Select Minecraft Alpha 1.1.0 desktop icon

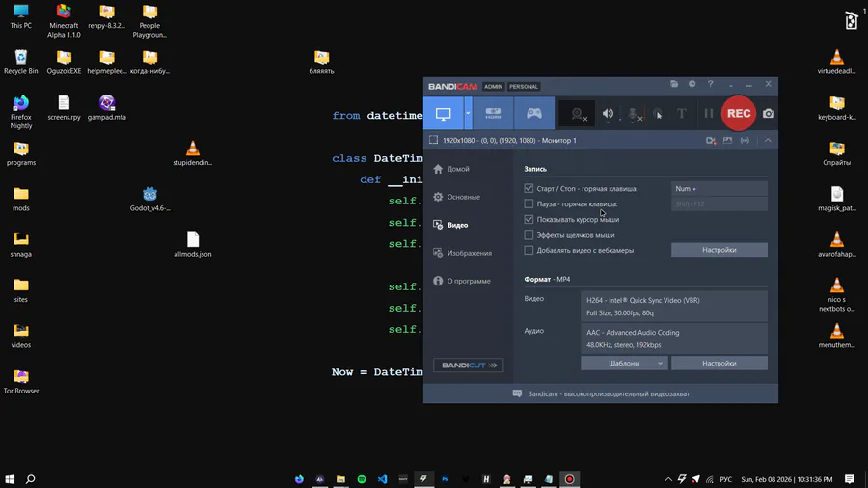(x=64, y=21)
